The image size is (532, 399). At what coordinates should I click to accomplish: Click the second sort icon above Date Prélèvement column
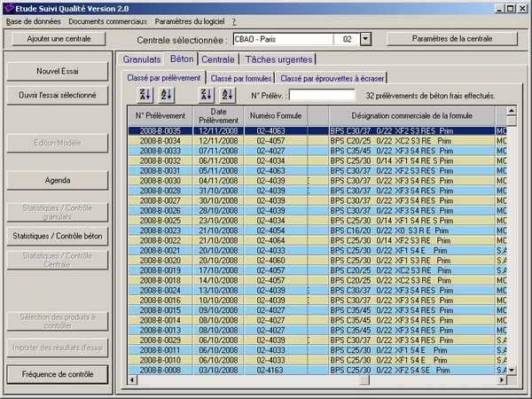pyautogui.click(x=227, y=95)
